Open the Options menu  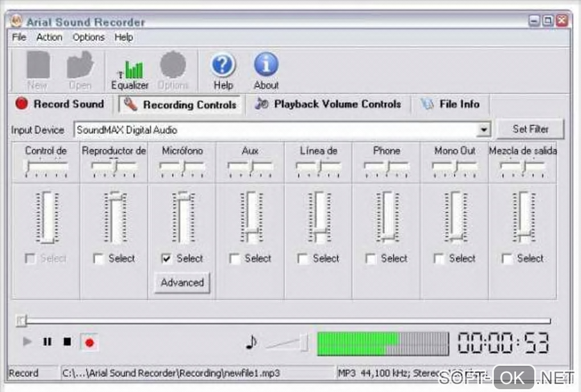88,38
